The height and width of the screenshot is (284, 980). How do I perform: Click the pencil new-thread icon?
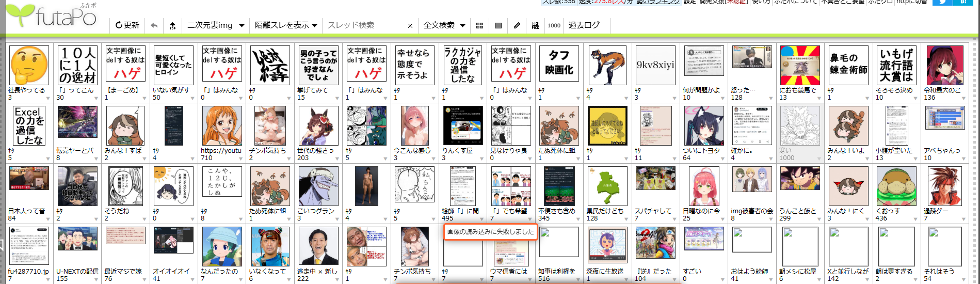pyautogui.click(x=517, y=25)
